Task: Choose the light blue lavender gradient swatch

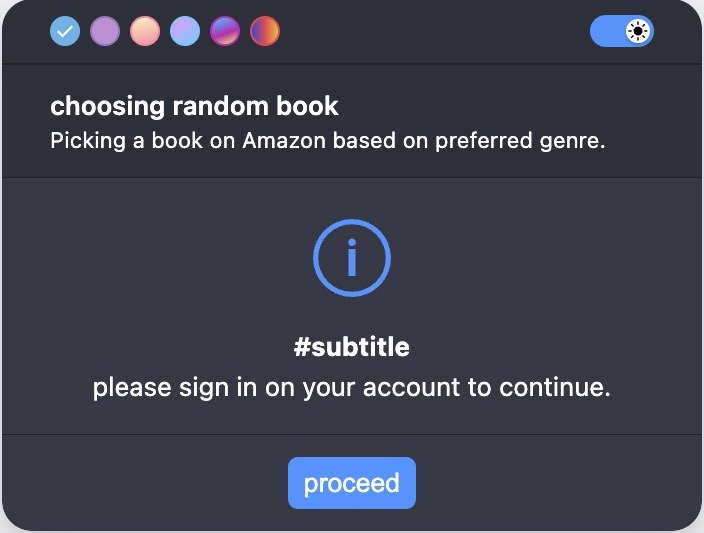Action: (x=185, y=31)
